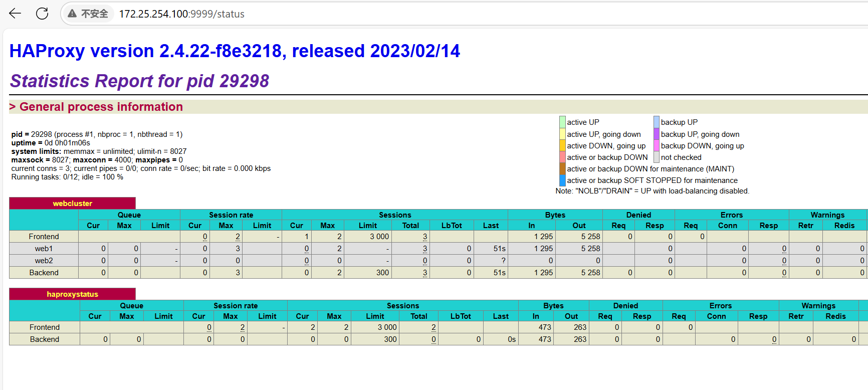Reload the status page
This screenshot has height=390, width=868.
[x=42, y=14]
